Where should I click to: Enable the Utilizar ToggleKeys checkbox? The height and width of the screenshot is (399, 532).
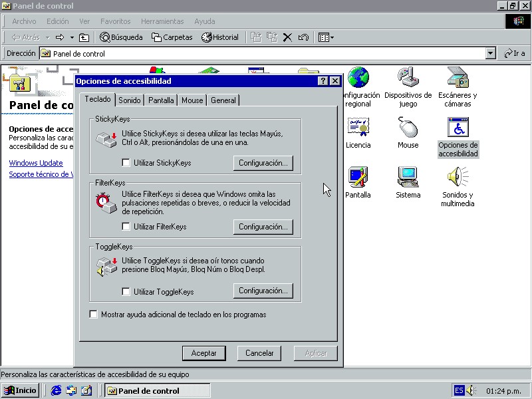point(126,291)
